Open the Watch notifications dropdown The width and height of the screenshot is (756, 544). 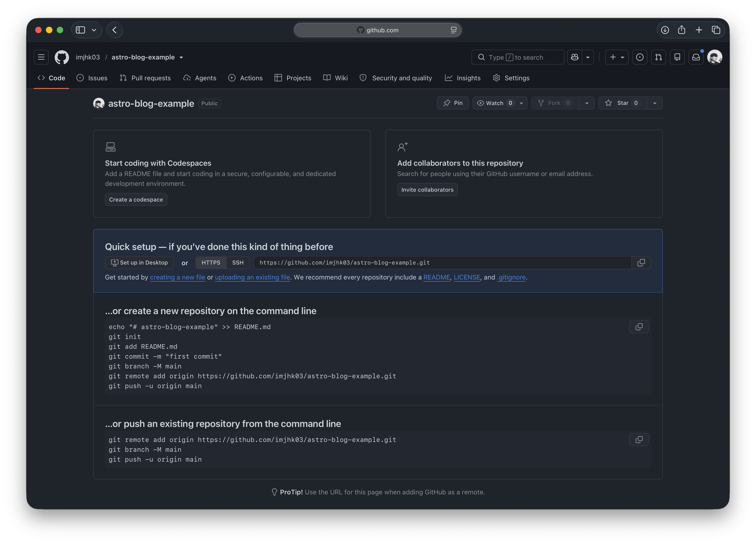click(x=500, y=103)
